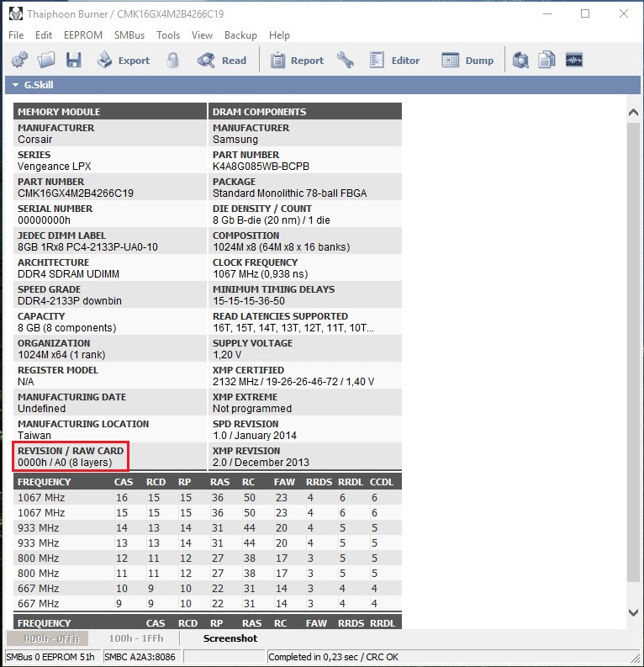
Task: Click the XMP revision 2.0 / December 2013
Action: (261, 463)
